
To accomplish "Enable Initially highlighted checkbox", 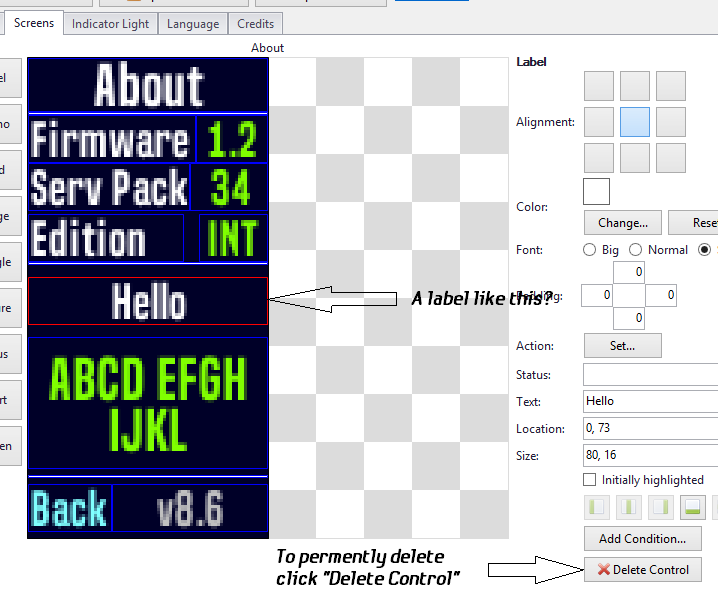I will point(590,480).
